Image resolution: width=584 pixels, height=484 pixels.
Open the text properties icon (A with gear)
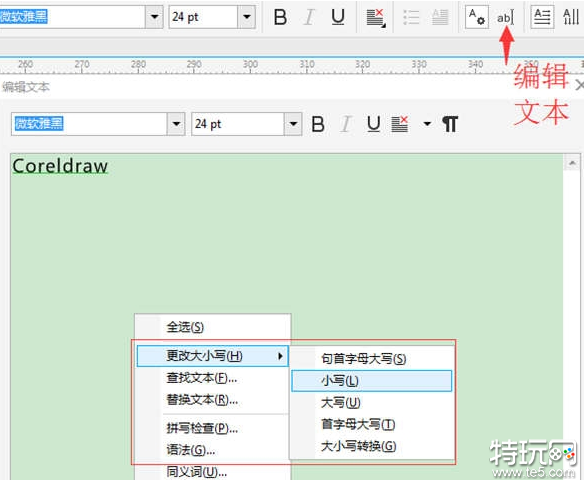(x=476, y=17)
